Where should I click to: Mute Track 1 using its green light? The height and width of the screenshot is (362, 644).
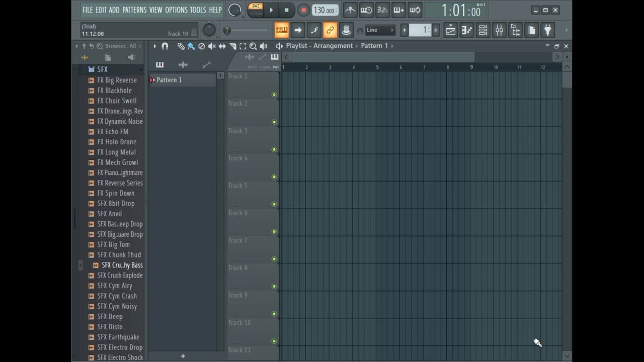(x=274, y=95)
